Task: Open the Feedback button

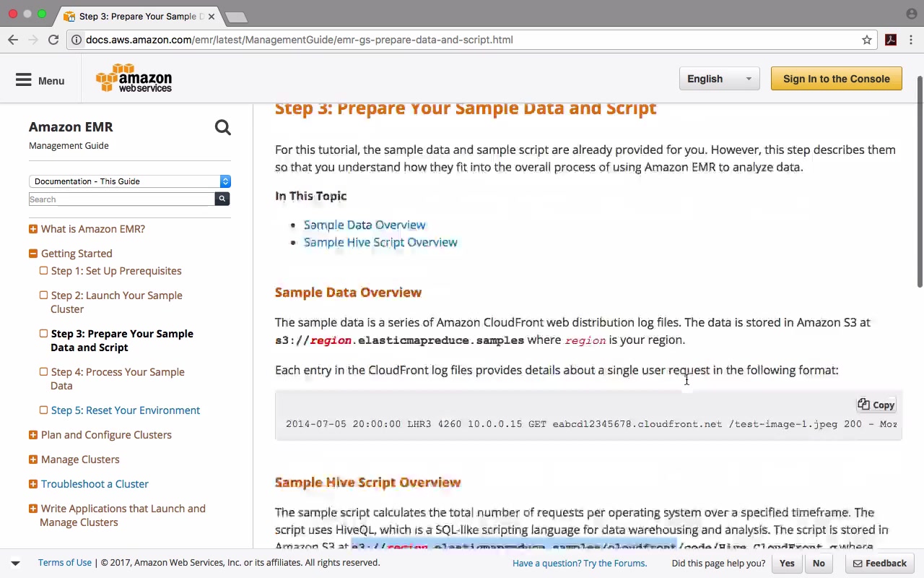Action: [x=879, y=563]
